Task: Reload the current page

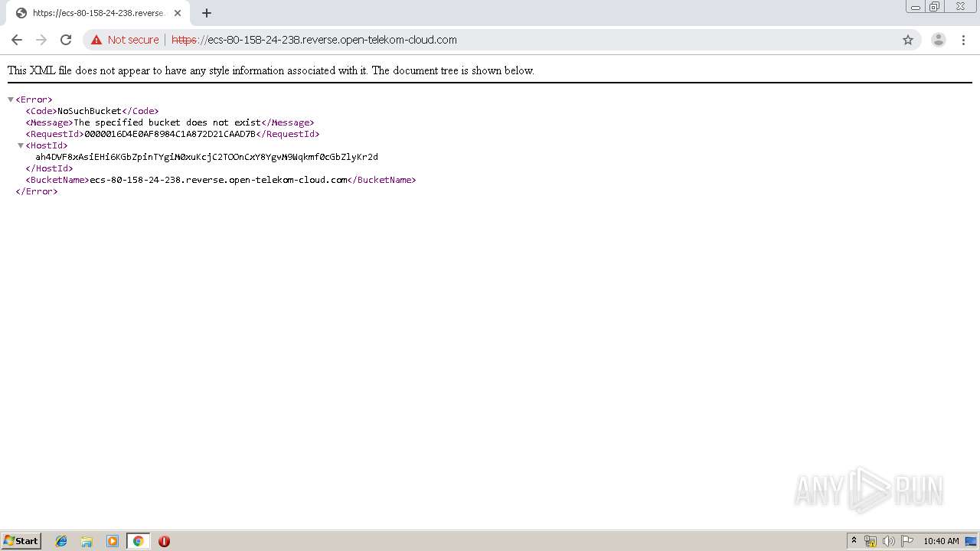Action: pyautogui.click(x=66, y=40)
